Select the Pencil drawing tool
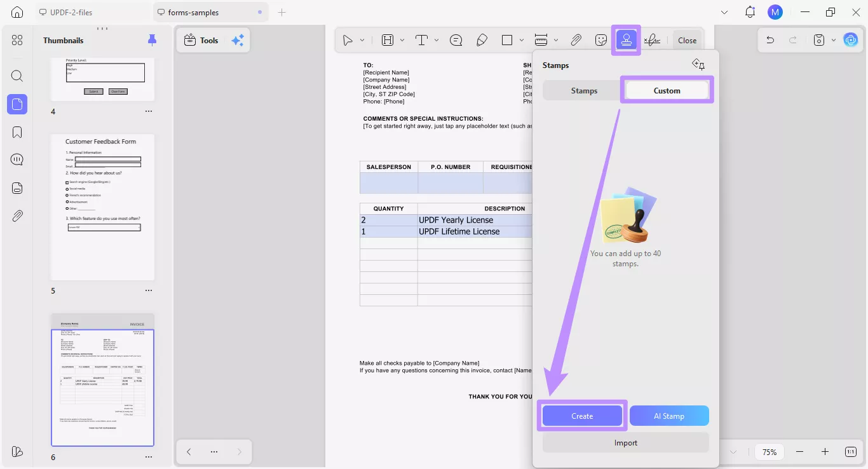This screenshot has width=868, height=469. click(482, 40)
